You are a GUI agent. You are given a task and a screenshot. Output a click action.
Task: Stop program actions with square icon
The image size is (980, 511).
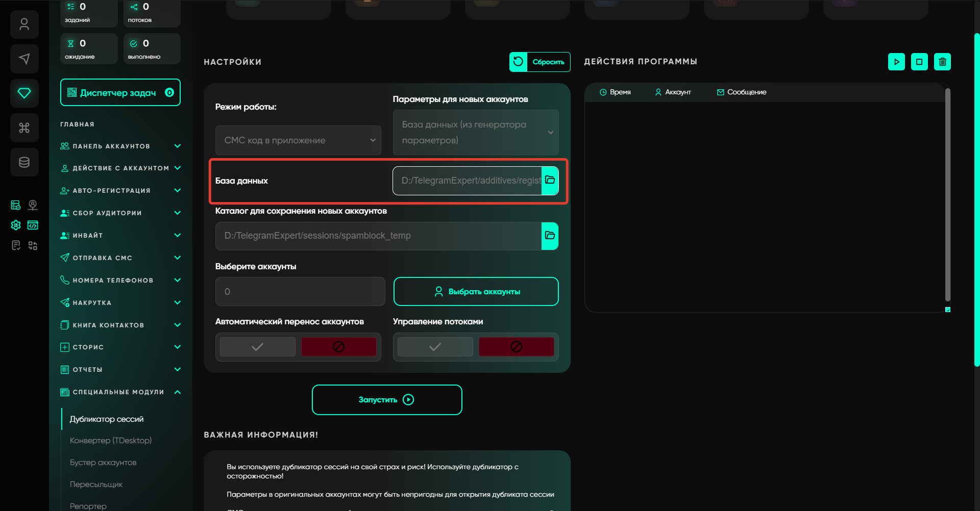pos(919,62)
